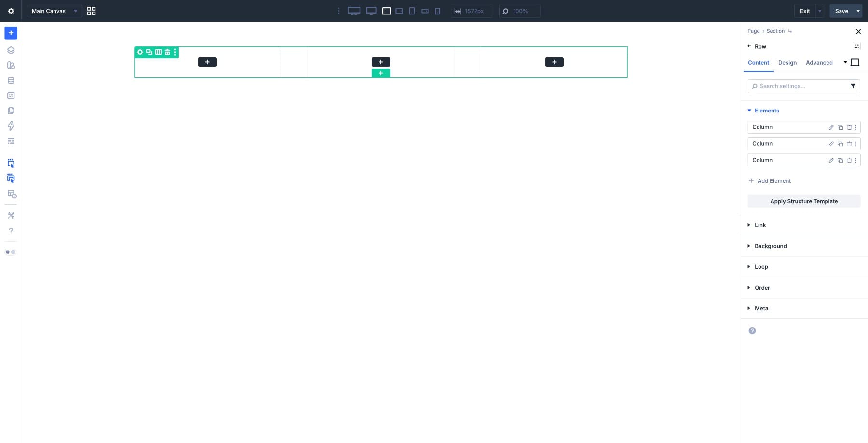Screen dimensions: 868x443
Task: Select the lightning quick actions icon
Action: pos(11,126)
